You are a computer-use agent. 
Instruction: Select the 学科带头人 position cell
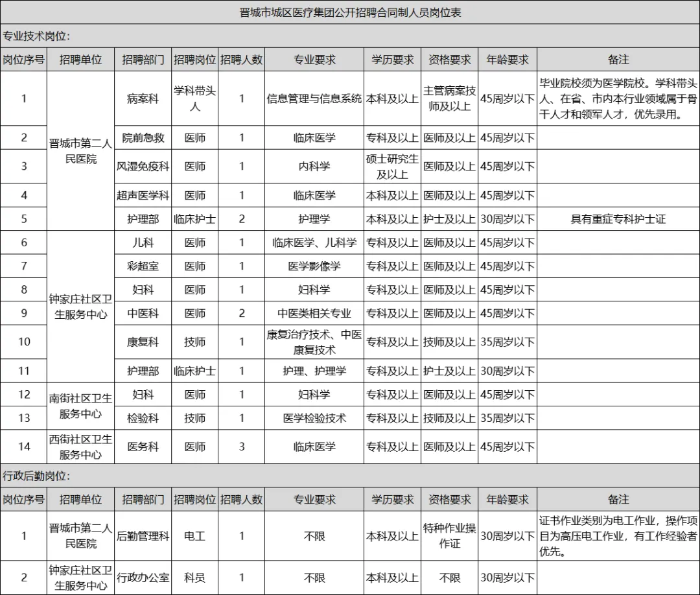coord(194,99)
